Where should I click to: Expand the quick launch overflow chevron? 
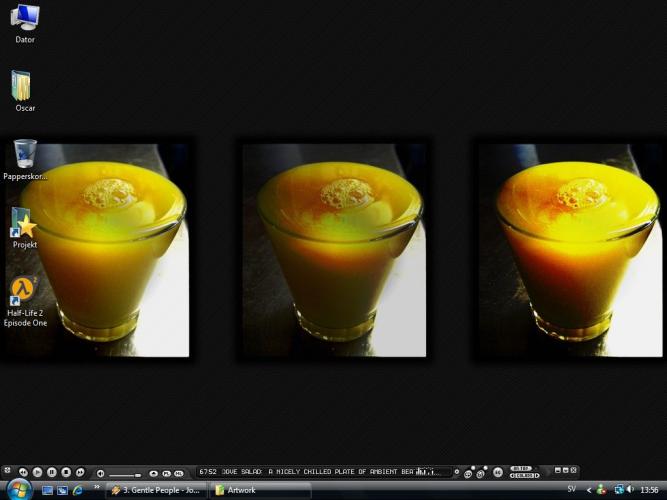(x=97, y=488)
